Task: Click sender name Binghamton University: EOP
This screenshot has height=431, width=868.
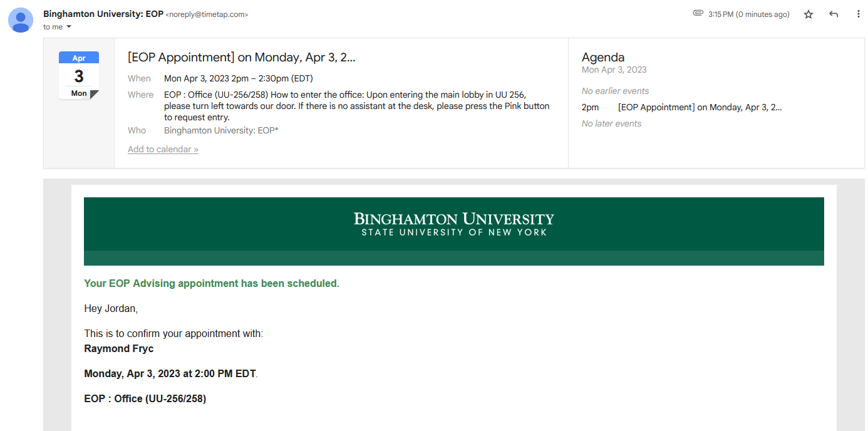Action: tap(103, 14)
